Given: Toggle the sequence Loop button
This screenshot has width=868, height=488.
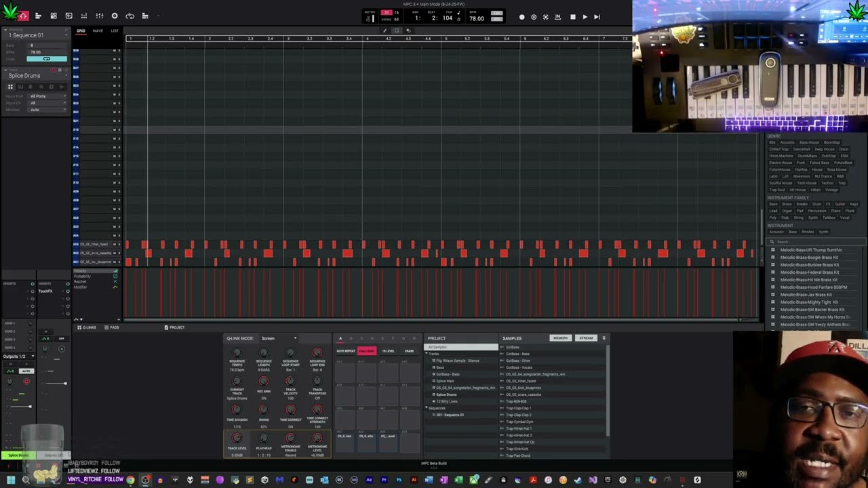Looking at the screenshot, I should (x=47, y=59).
